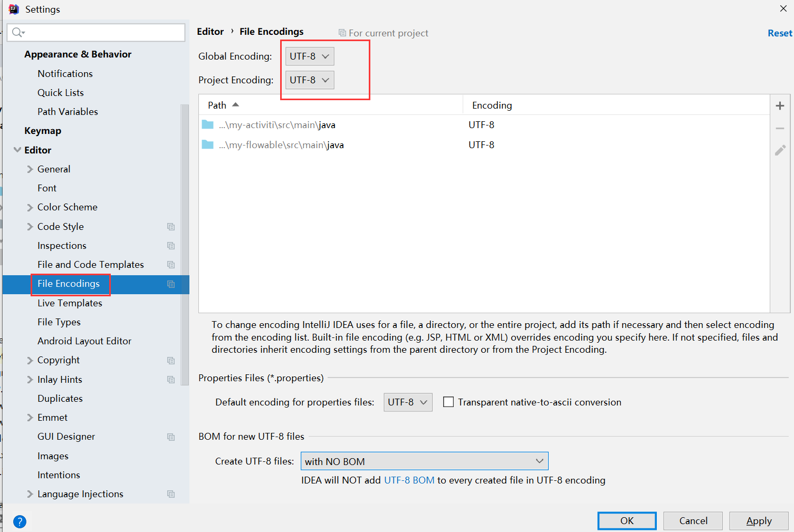
Task: Click the help question mark icon
Action: (x=20, y=521)
